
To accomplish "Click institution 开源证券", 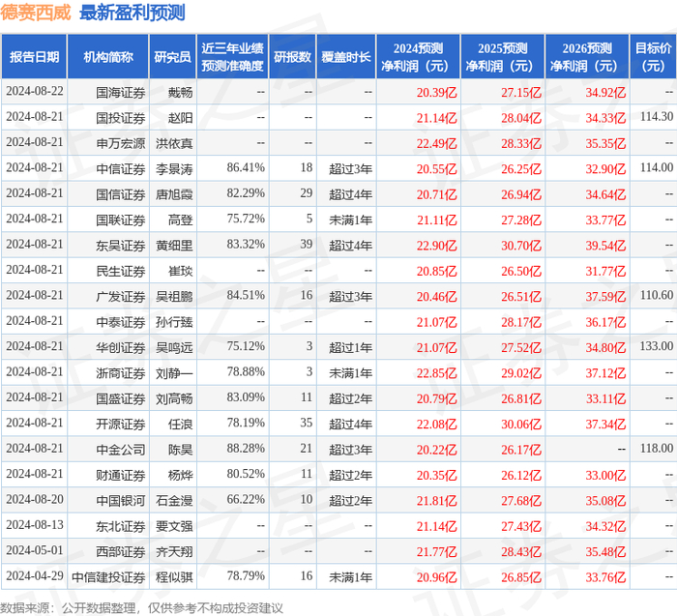I will (x=121, y=424).
